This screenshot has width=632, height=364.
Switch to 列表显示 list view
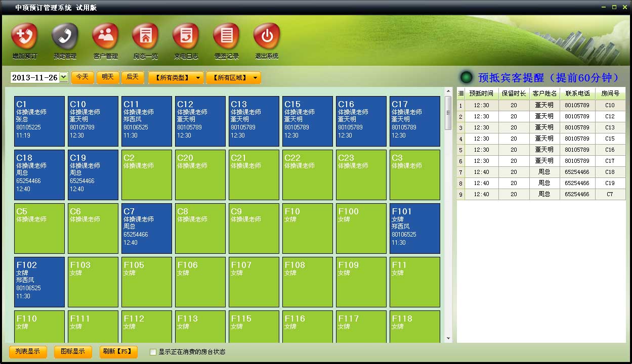click(x=28, y=351)
